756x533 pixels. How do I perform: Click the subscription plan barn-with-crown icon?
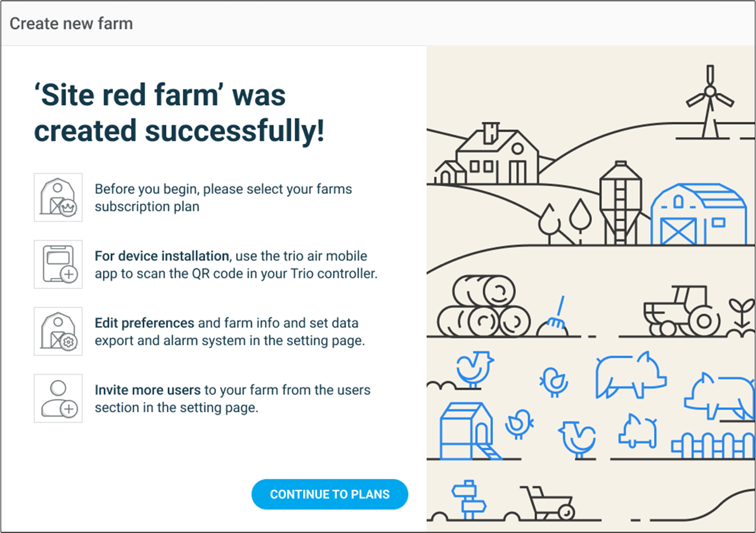click(x=58, y=197)
